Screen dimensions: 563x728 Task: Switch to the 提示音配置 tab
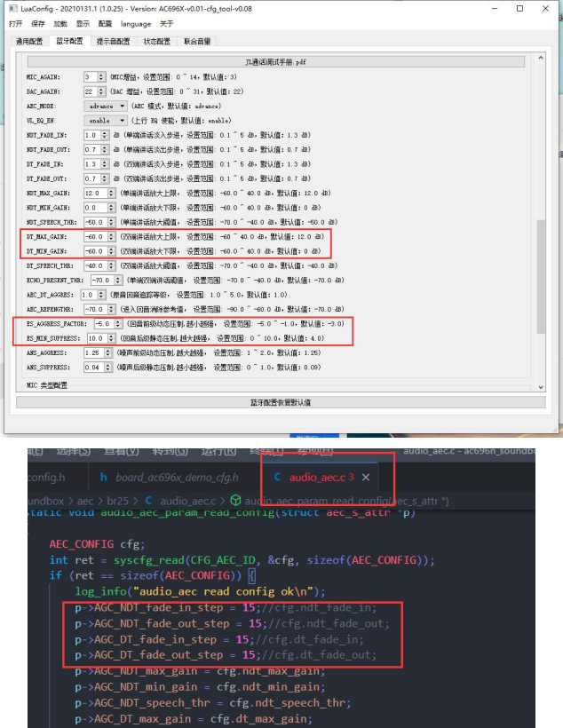[114, 42]
